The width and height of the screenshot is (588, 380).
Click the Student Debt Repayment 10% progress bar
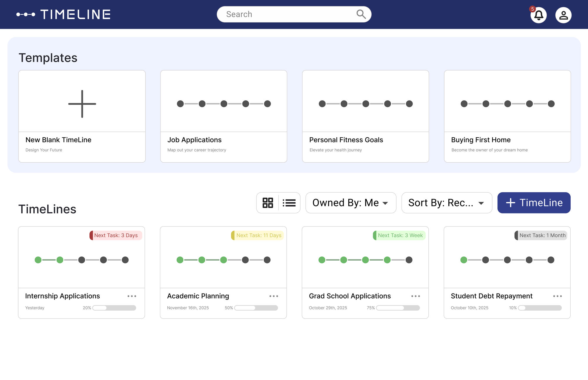click(540, 308)
